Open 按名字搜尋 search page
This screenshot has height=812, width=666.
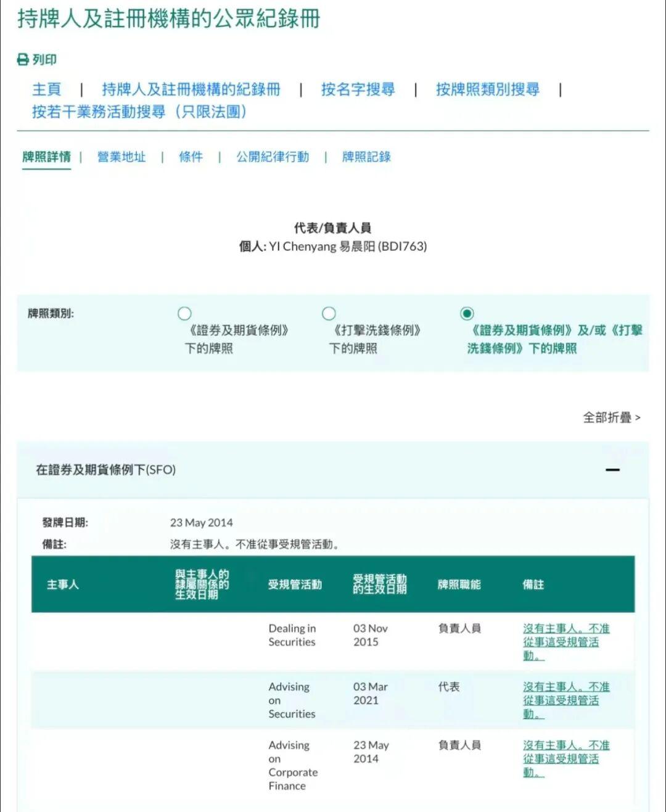pyautogui.click(x=358, y=89)
